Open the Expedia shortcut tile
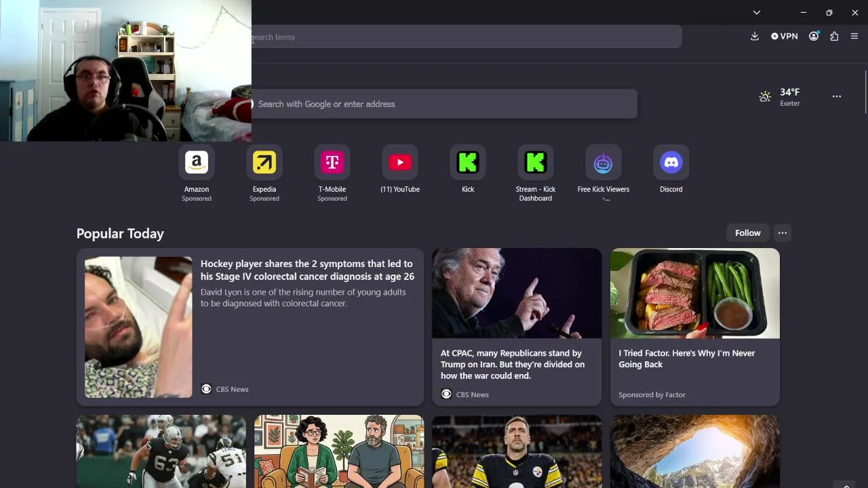This screenshot has width=868, height=488. pyautogui.click(x=264, y=163)
